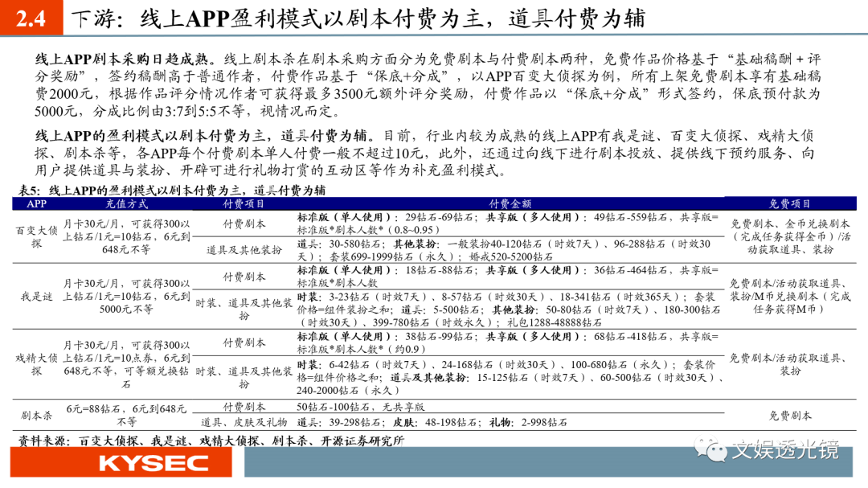
Task: Click "付费剧本" in the 剧本杀 row
Action: coord(244,407)
